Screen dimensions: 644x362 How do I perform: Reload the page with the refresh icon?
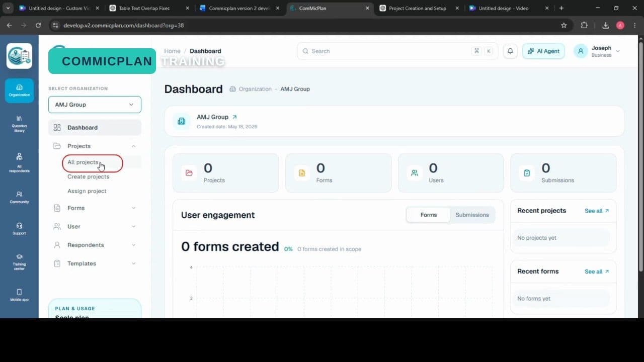click(x=38, y=25)
